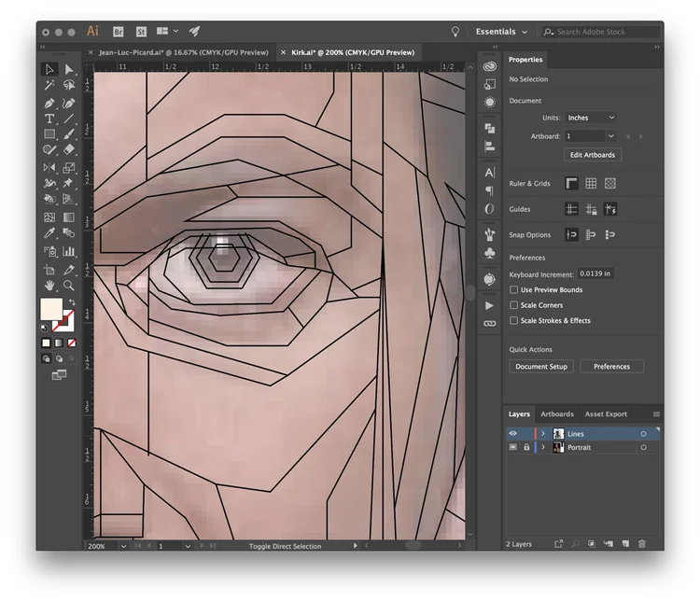Open the Essentials workspace dropdown
Viewport: 700px width, 602px height.
(x=501, y=32)
